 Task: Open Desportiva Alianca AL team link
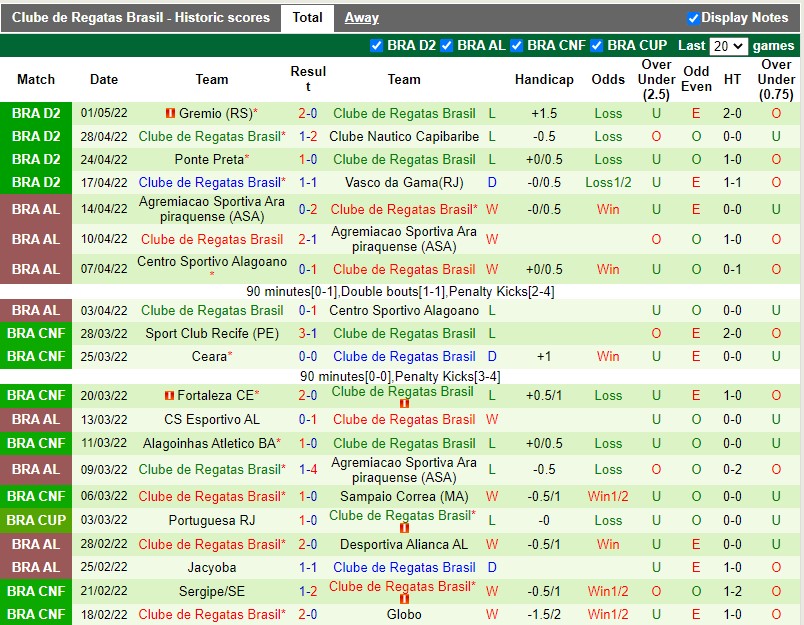point(404,544)
